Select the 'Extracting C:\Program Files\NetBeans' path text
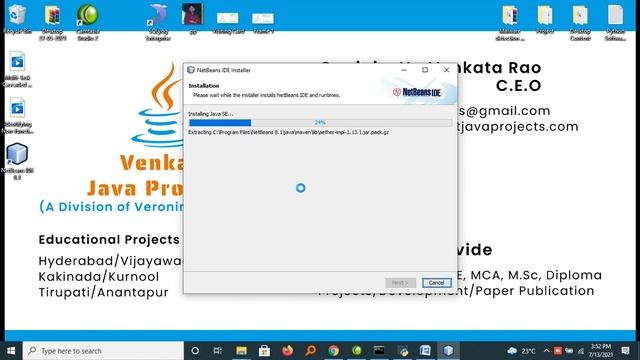Image resolution: width=640 pixels, height=360 pixels. click(x=289, y=132)
